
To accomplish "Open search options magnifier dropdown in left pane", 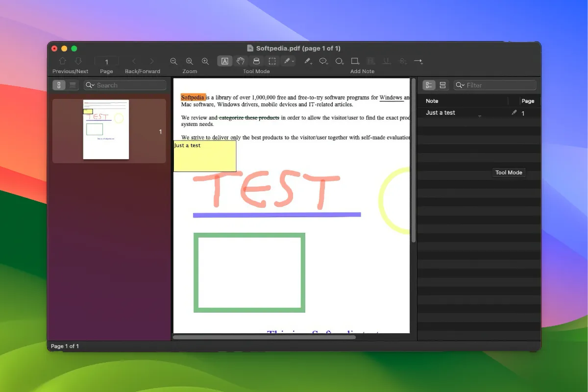I will (90, 85).
